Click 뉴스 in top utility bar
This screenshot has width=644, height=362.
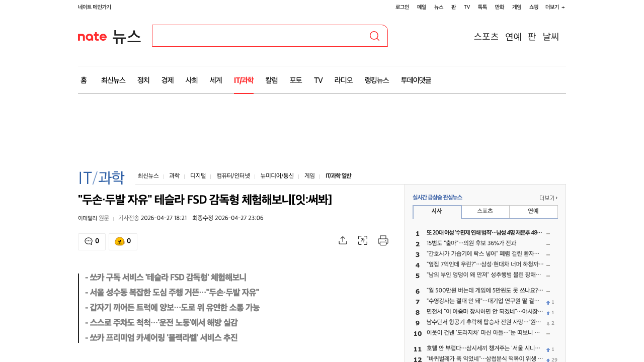click(x=439, y=7)
